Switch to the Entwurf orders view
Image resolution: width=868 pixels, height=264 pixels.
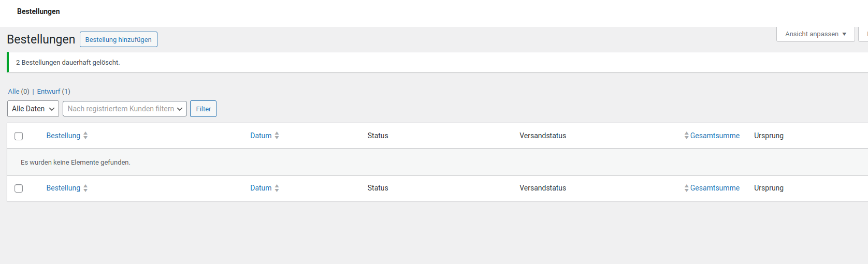point(49,92)
